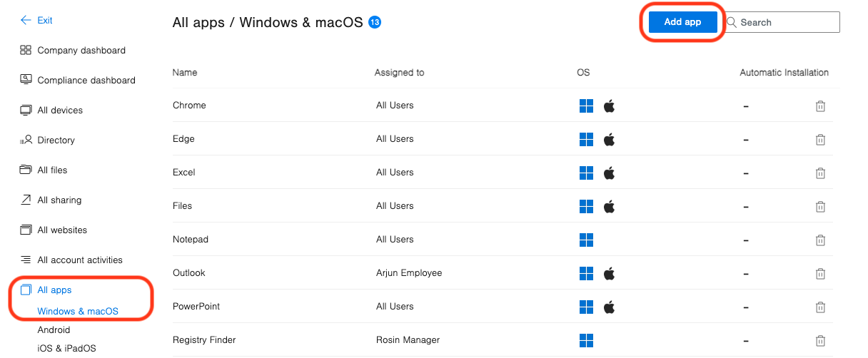Go to All files page
This screenshot has width=868, height=358.
click(52, 170)
